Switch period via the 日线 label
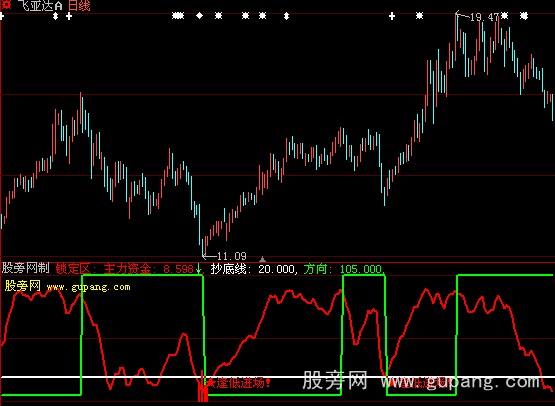Screen dimensions: 555x406 click(79, 5)
